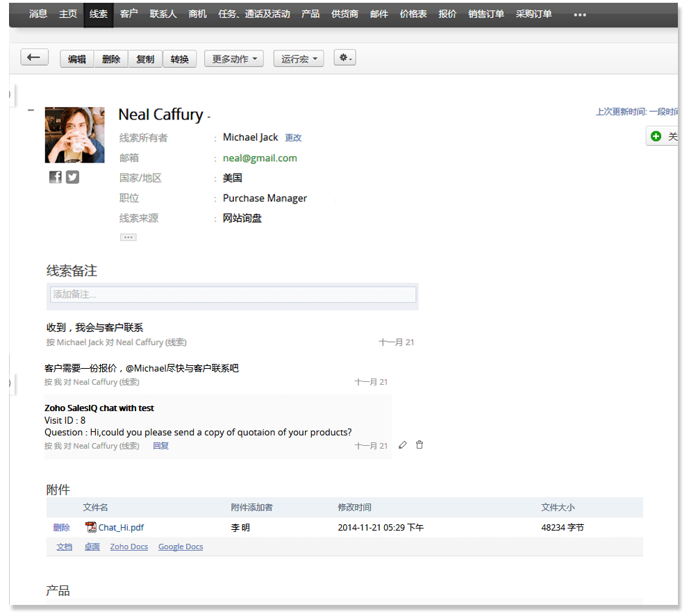Click Neal Caffury's profile photo

74,135
